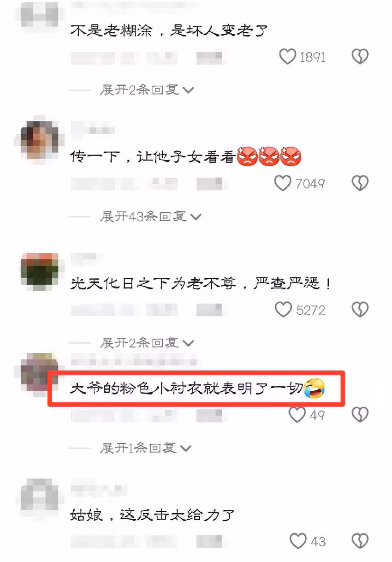Select the comment 姑娘，这反击太给力了
This screenshot has width=392, height=562.
click(x=153, y=514)
